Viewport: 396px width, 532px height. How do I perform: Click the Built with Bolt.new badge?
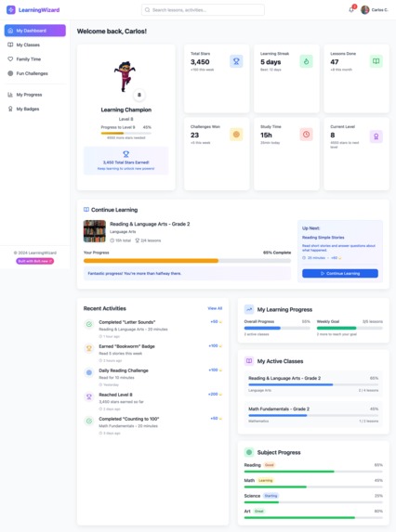tap(35, 261)
